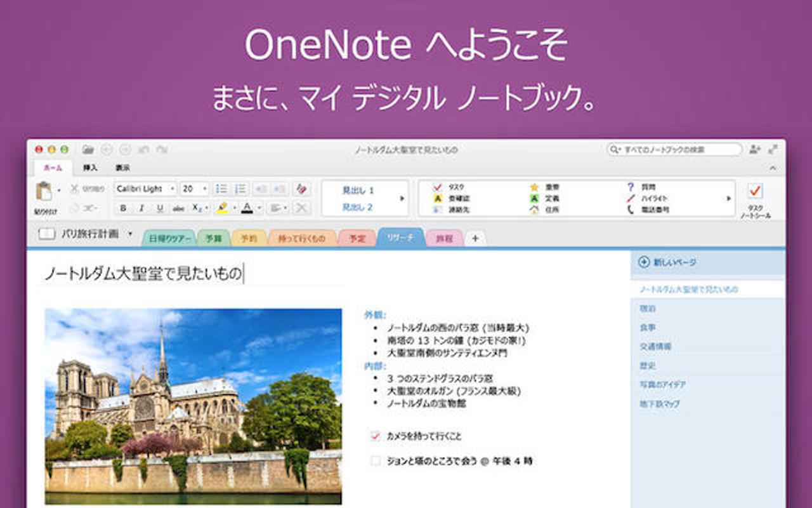Click the Paste clipboard icon
Viewport: 812px width, 508px height.
(x=44, y=191)
